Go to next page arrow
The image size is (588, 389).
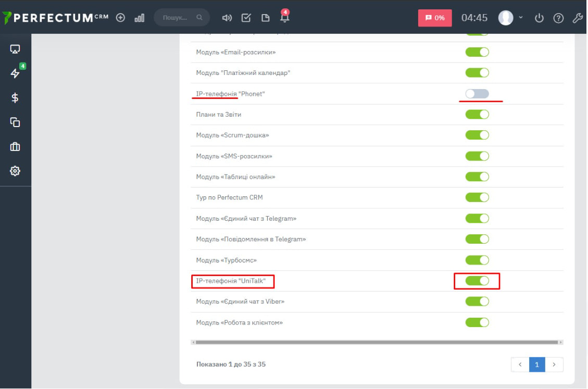554,365
